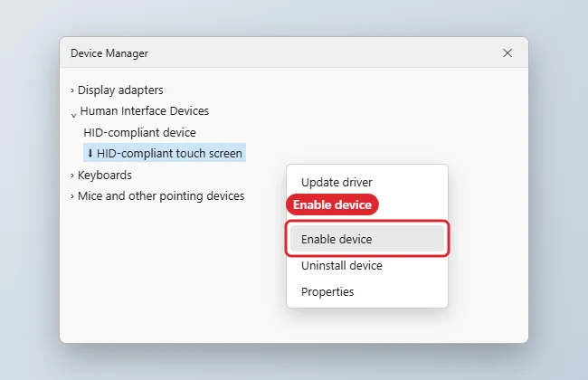This screenshot has height=380, width=588.
Task: Select HID-compliant touch screen text
Action: point(169,154)
